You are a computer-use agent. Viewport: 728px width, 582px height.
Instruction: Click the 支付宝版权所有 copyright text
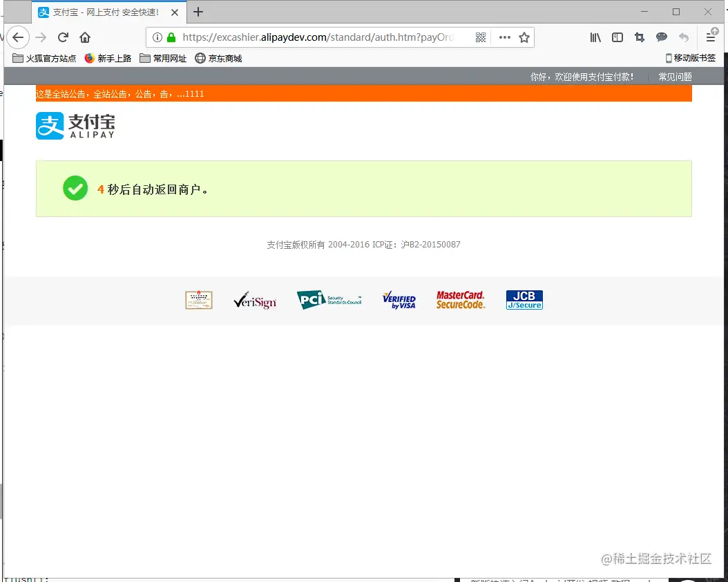363,244
